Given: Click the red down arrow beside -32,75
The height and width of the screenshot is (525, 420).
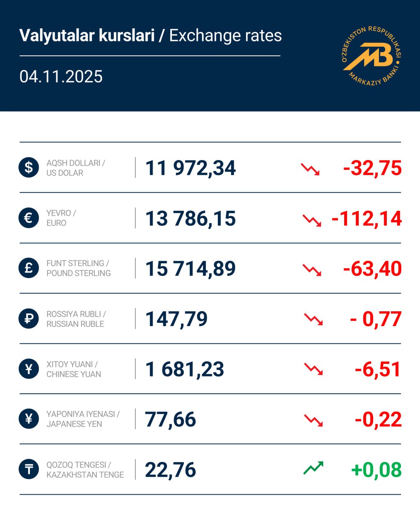Looking at the screenshot, I should point(310,169).
